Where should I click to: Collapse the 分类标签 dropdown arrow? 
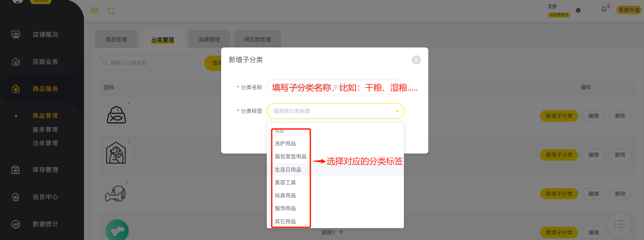point(397,111)
